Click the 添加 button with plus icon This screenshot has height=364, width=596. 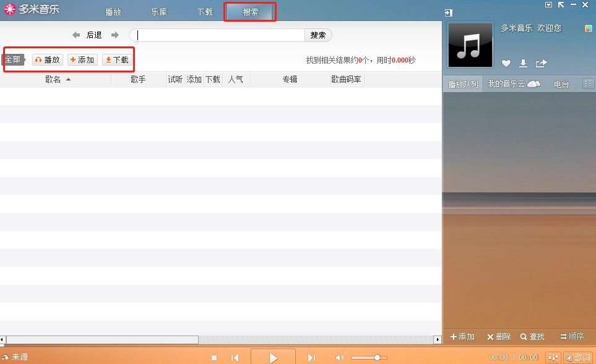(82, 59)
